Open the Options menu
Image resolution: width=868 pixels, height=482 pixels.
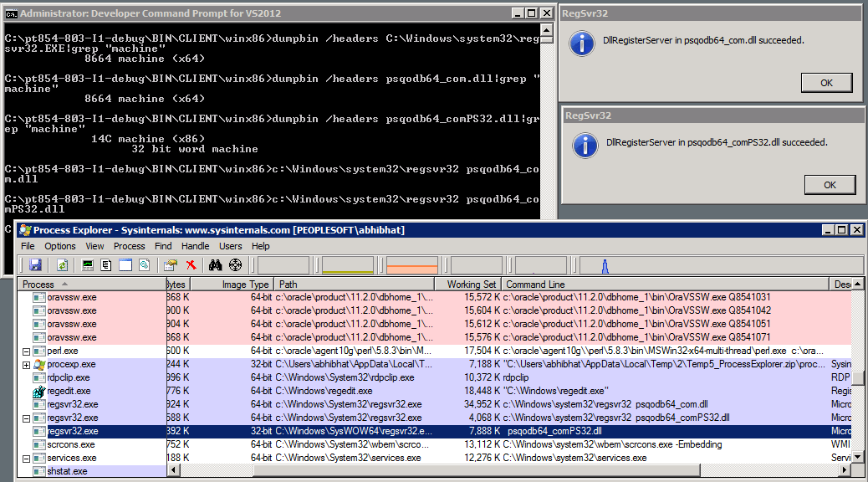59,246
